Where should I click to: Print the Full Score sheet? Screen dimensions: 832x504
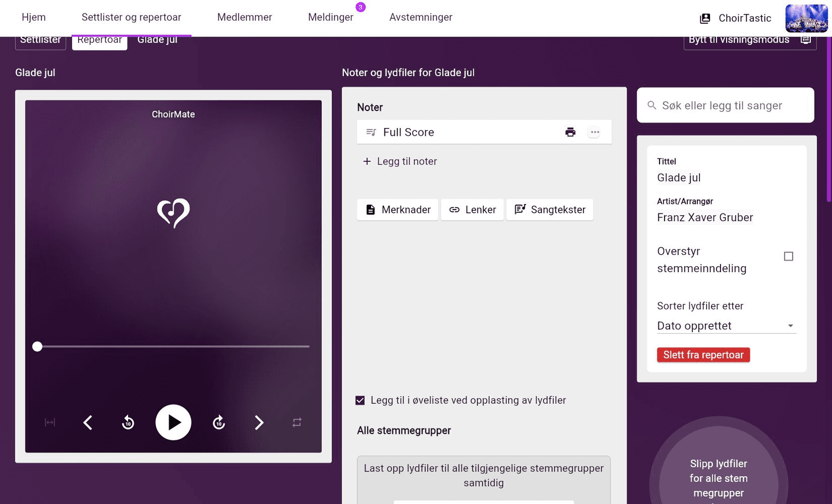[570, 132]
